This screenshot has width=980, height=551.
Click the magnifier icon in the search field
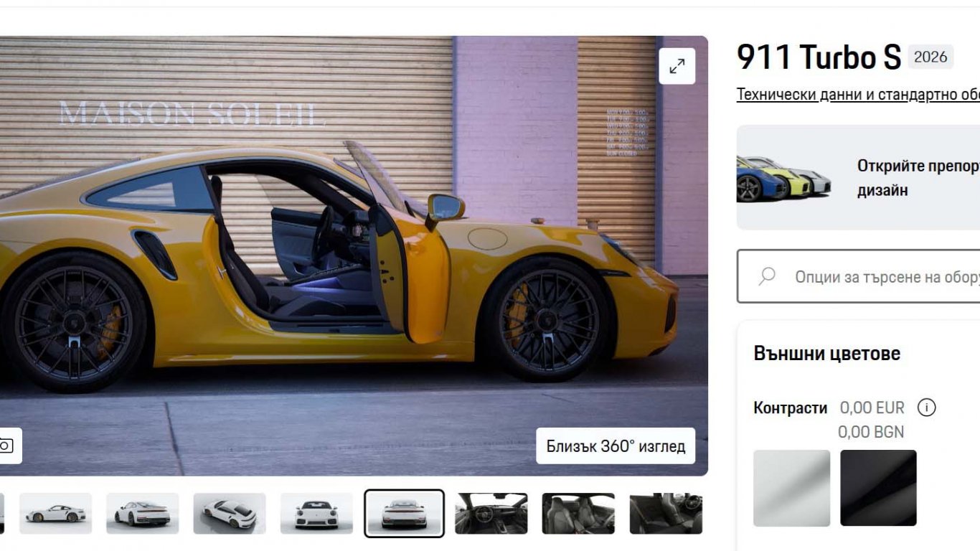click(x=767, y=276)
